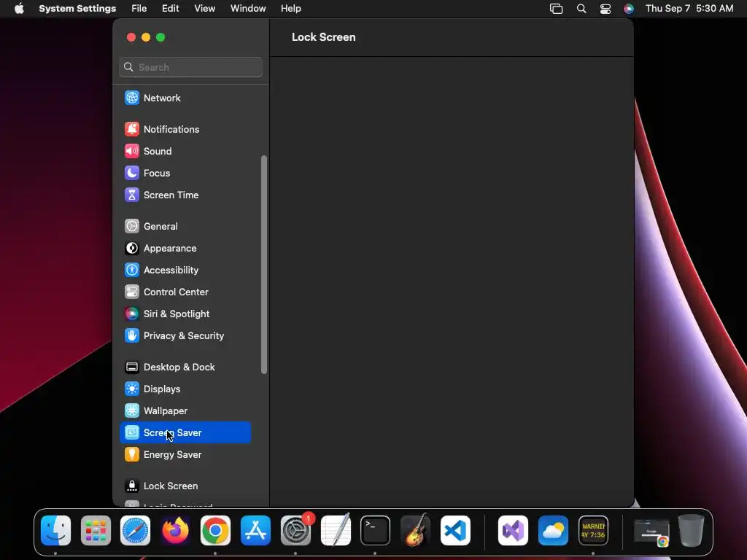Open Network settings in the sidebar
This screenshot has height=560, width=747.
point(185,98)
